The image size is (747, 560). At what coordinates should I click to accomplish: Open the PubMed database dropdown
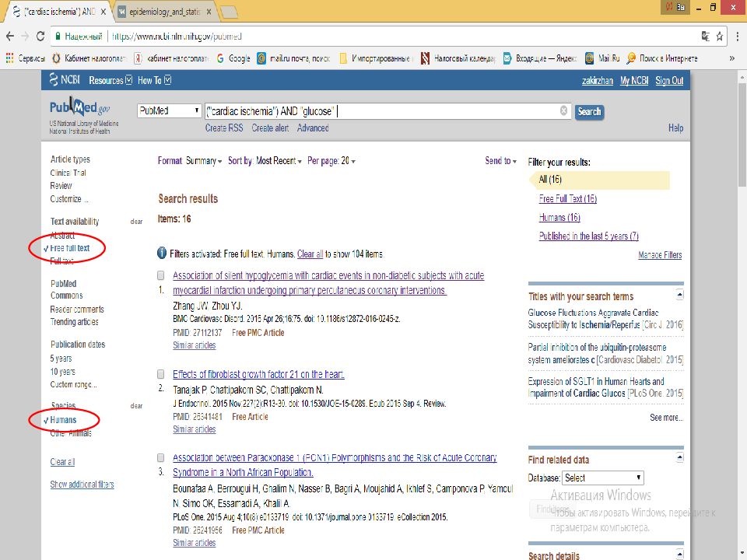point(169,110)
